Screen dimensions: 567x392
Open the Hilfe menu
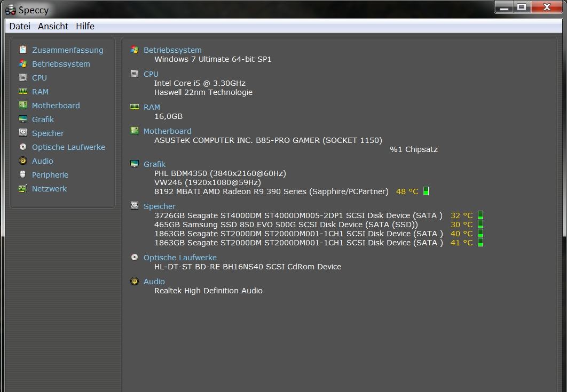pos(85,26)
